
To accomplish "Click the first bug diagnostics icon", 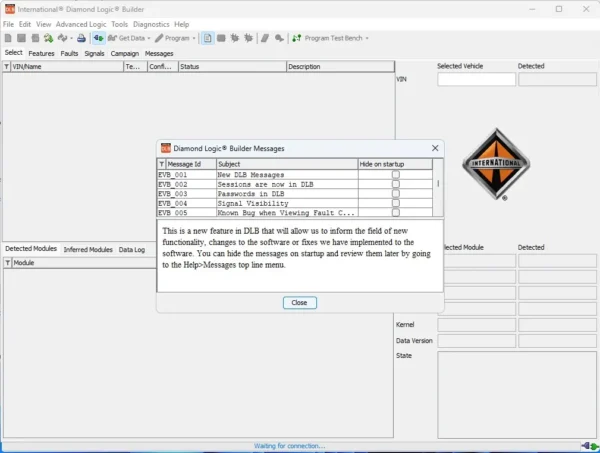I will coord(235,38).
